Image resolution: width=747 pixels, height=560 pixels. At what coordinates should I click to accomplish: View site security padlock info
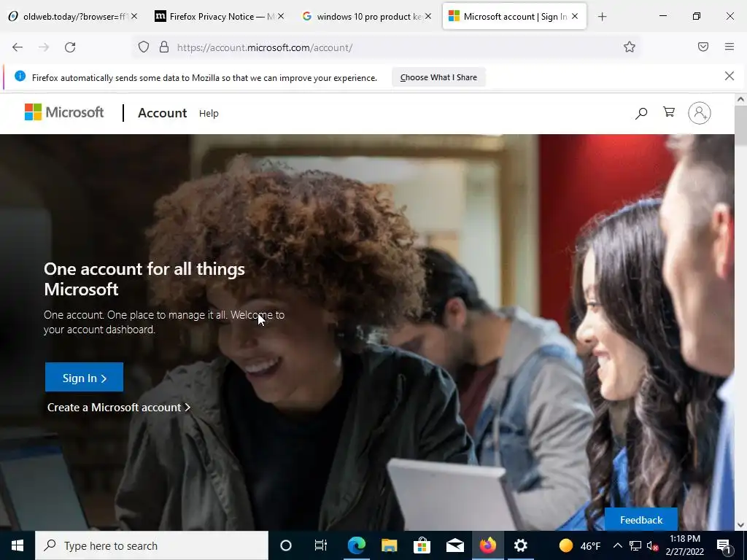(x=164, y=47)
